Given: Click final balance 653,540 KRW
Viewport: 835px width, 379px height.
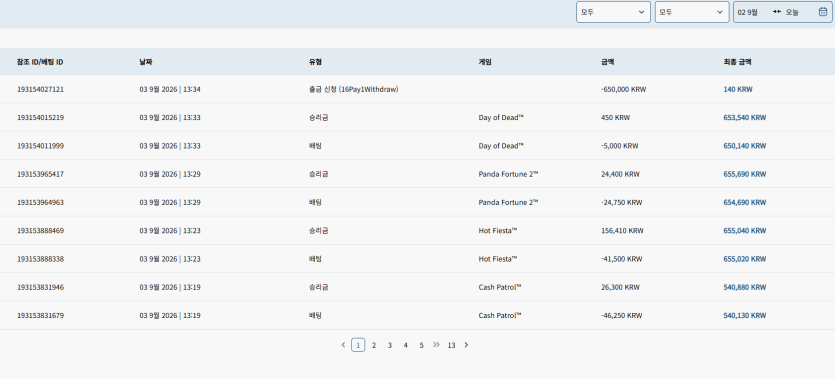Looking at the screenshot, I should (x=744, y=118).
